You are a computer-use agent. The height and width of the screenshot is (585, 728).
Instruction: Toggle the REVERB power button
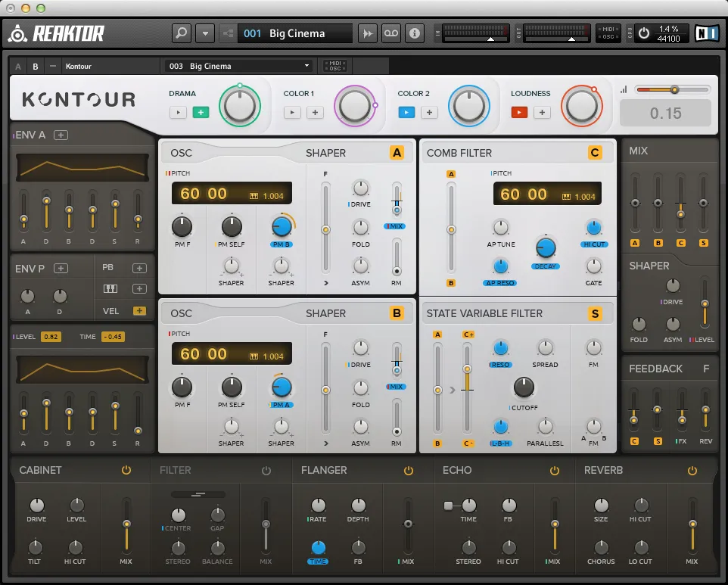point(692,471)
